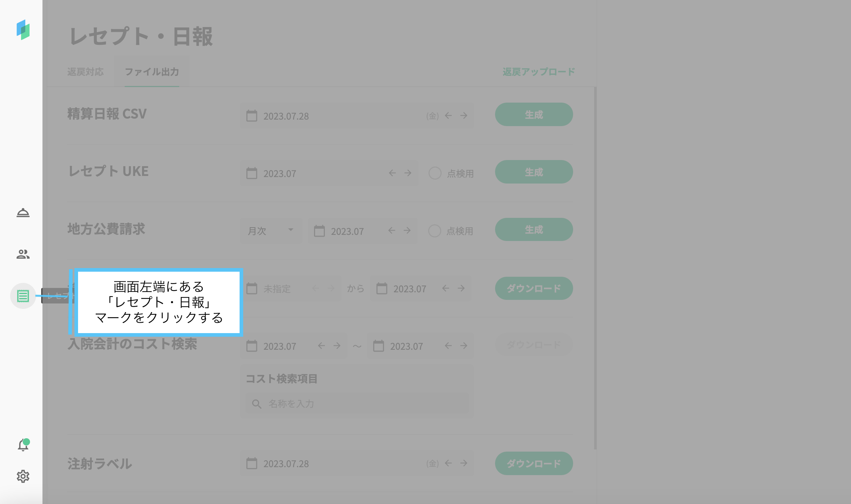Open the settings gear icon

[x=23, y=476]
